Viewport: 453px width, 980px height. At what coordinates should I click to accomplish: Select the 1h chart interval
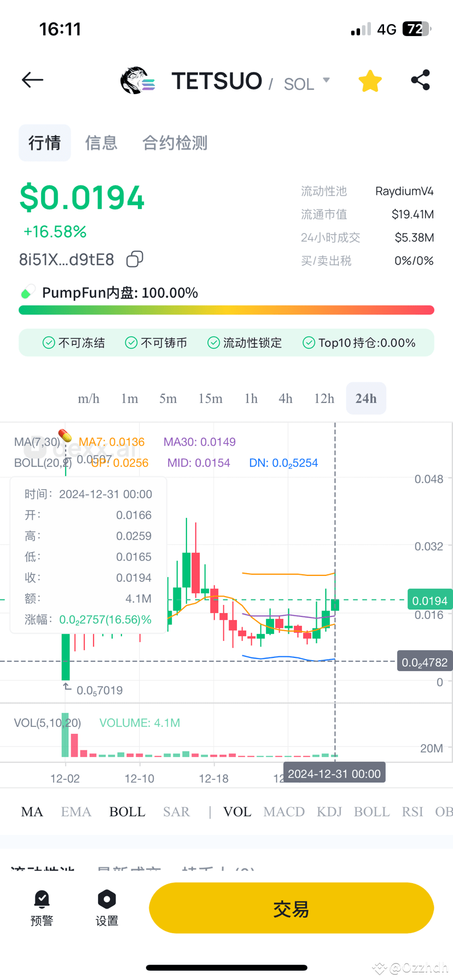click(x=251, y=399)
